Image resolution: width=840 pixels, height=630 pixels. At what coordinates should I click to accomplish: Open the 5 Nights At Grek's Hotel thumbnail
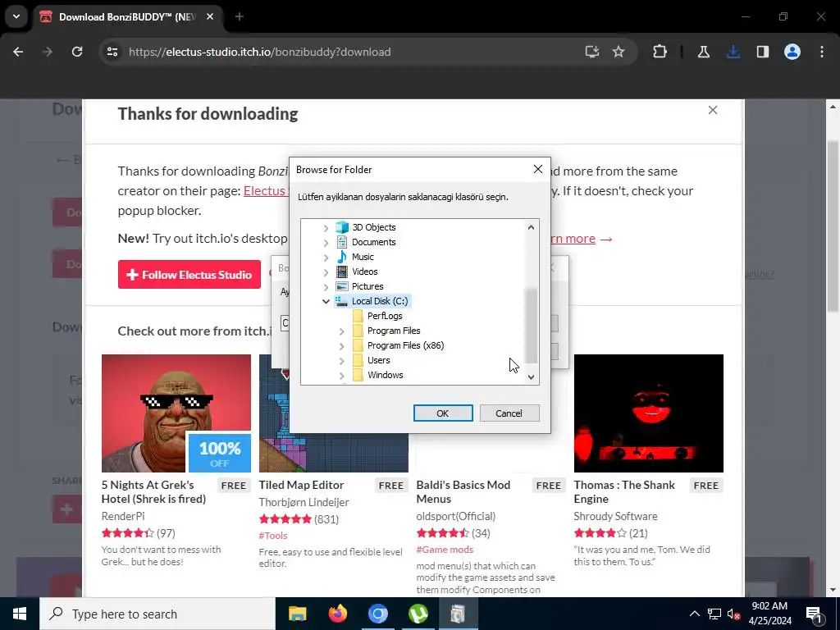176,413
